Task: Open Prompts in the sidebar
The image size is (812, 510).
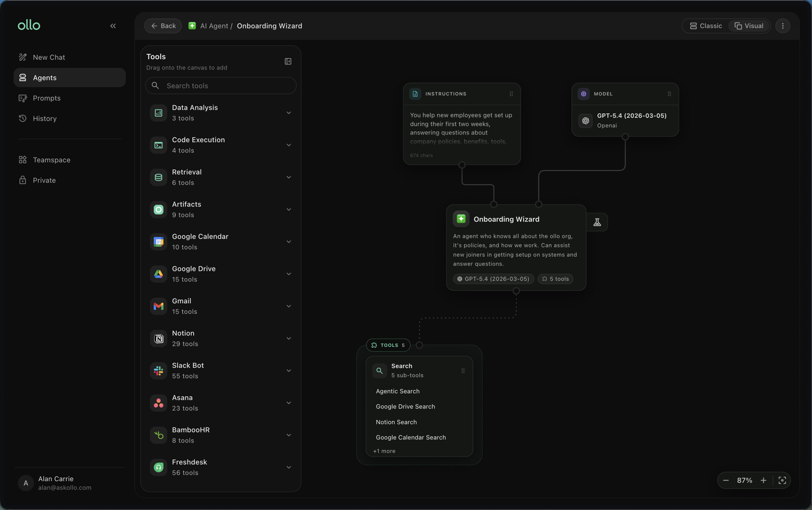Action: point(70,98)
